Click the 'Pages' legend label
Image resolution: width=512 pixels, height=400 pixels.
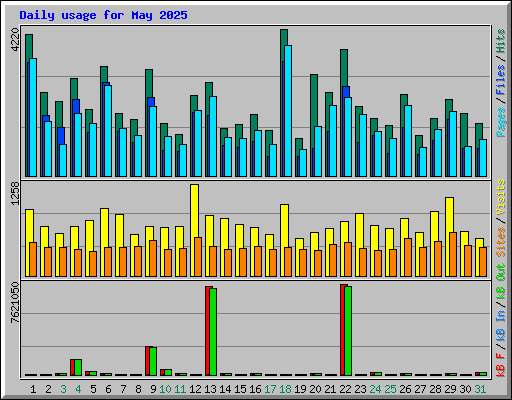[x=501, y=122]
